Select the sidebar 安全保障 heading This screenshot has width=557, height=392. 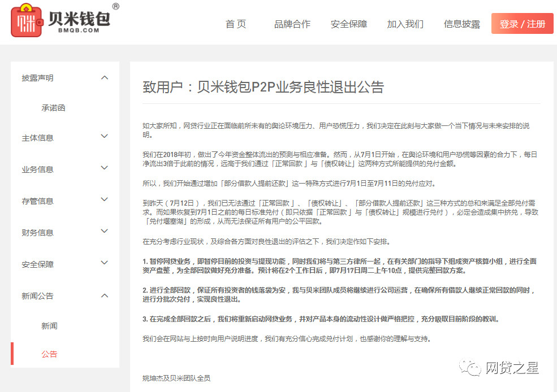coord(37,264)
